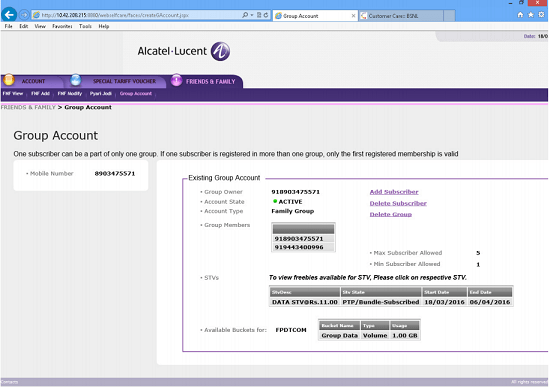Go to FNF Add submenu

tap(40, 93)
